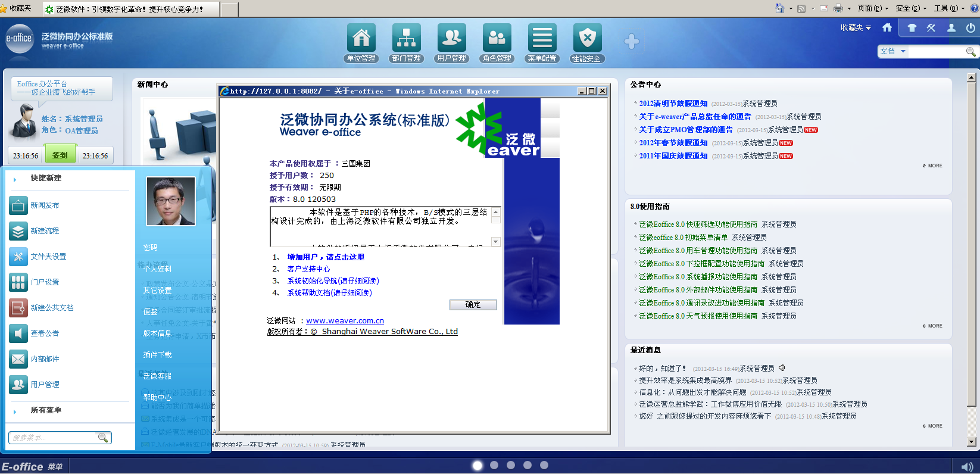Switch to the 泛微软件 browser tab
Screen dimensions: 980x474
[131, 9]
